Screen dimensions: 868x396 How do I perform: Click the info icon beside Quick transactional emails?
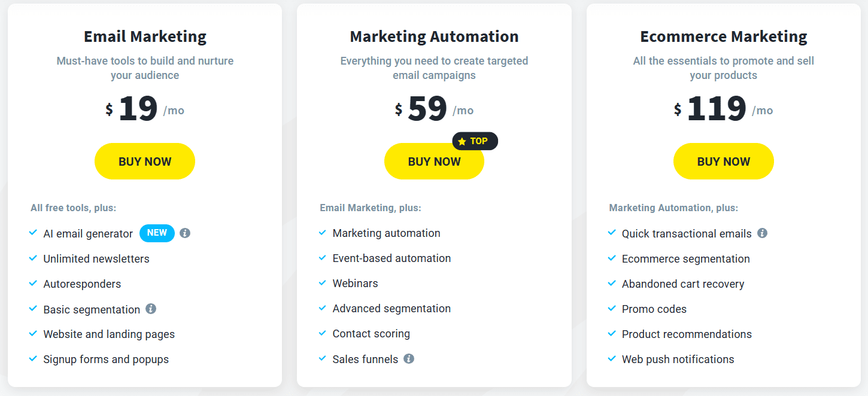(762, 233)
